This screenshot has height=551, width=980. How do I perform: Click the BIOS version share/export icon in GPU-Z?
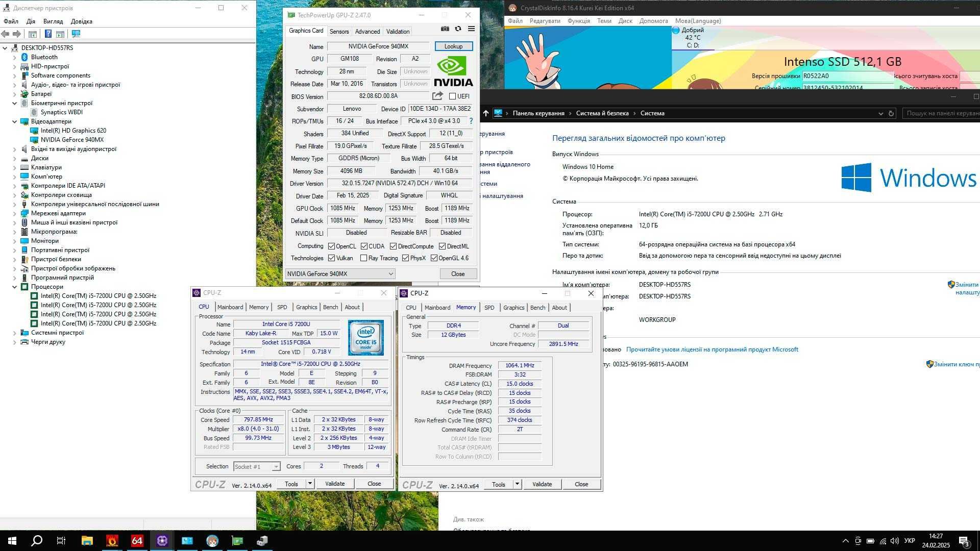click(437, 96)
